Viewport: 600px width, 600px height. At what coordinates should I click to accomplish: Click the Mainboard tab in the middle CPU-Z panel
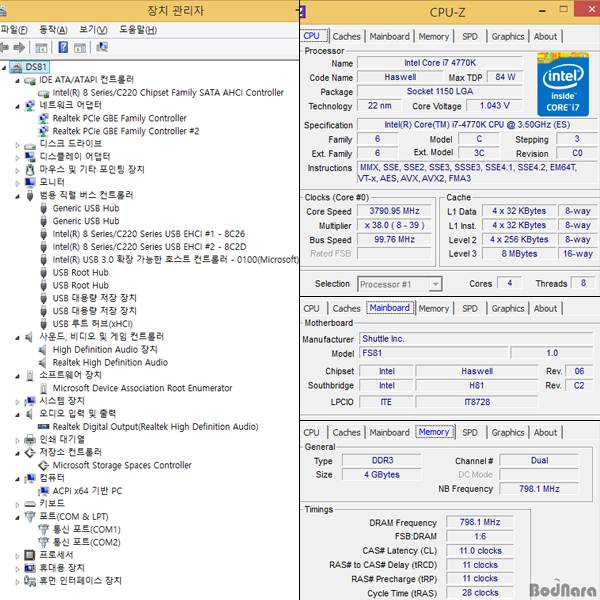390,308
